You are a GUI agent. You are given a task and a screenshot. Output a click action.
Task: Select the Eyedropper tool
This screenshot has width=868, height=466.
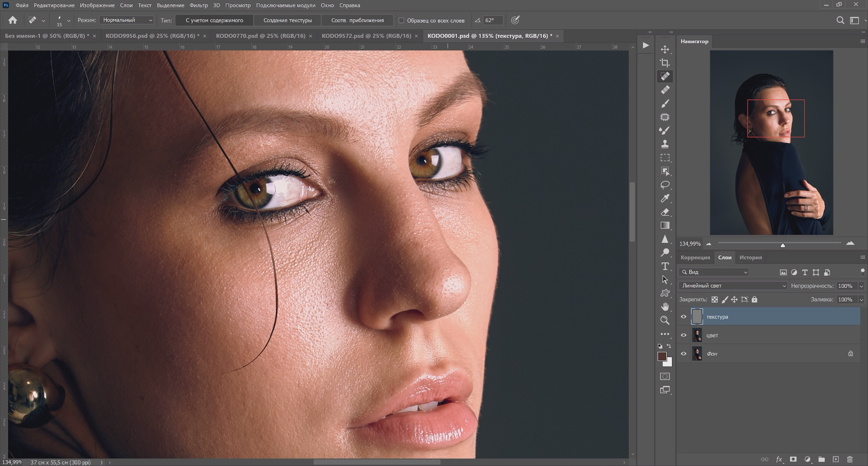(x=665, y=198)
